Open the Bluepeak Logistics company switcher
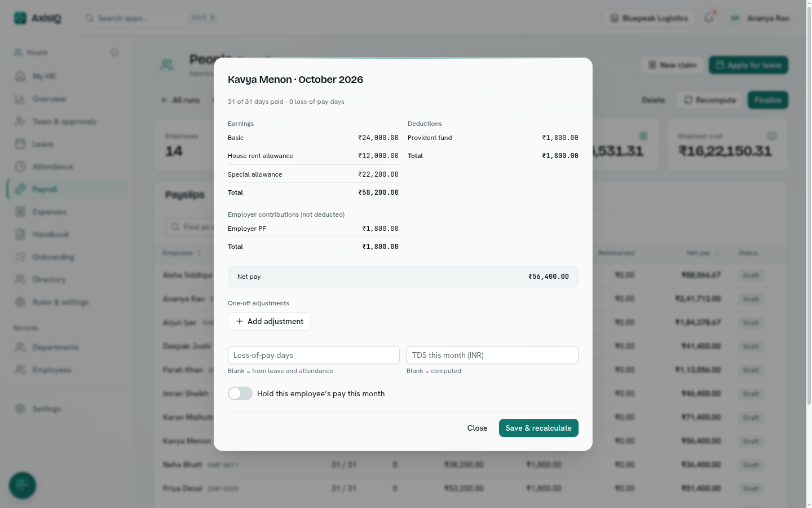 pyautogui.click(x=649, y=18)
